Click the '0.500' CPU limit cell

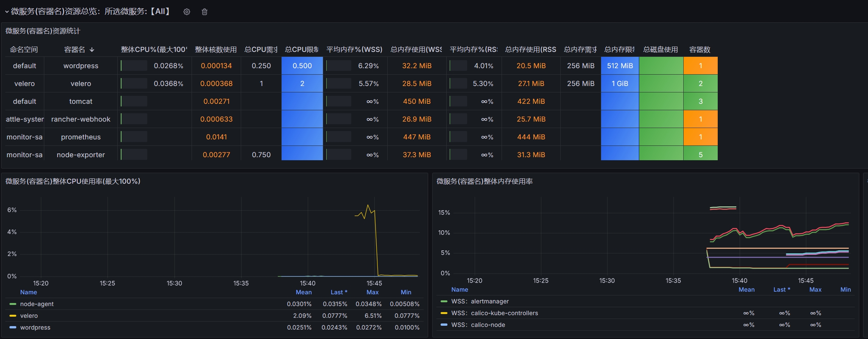click(302, 66)
